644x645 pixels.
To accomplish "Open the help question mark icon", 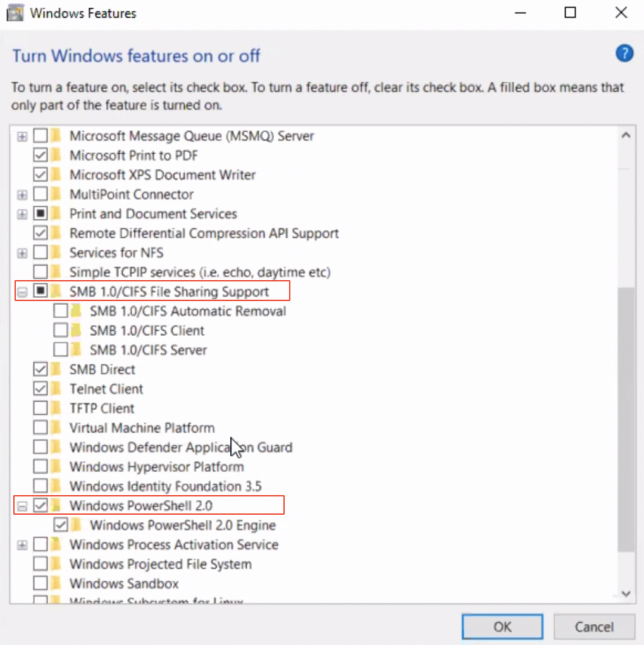I will pos(624,54).
